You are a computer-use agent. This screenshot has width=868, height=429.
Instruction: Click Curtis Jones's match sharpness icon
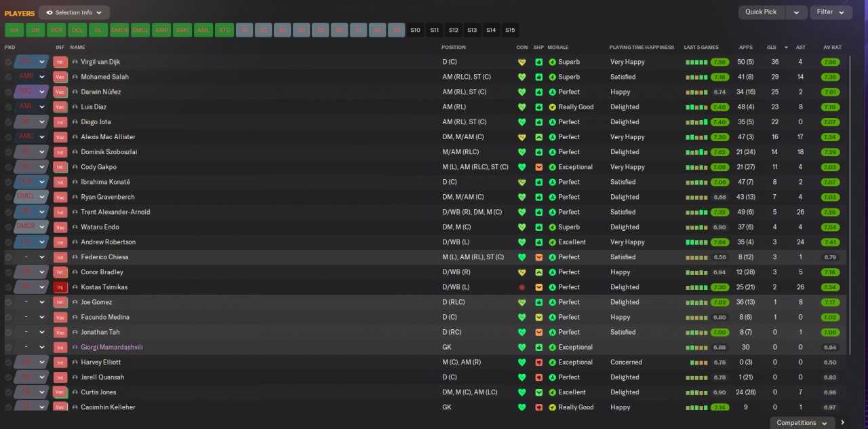click(x=539, y=392)
